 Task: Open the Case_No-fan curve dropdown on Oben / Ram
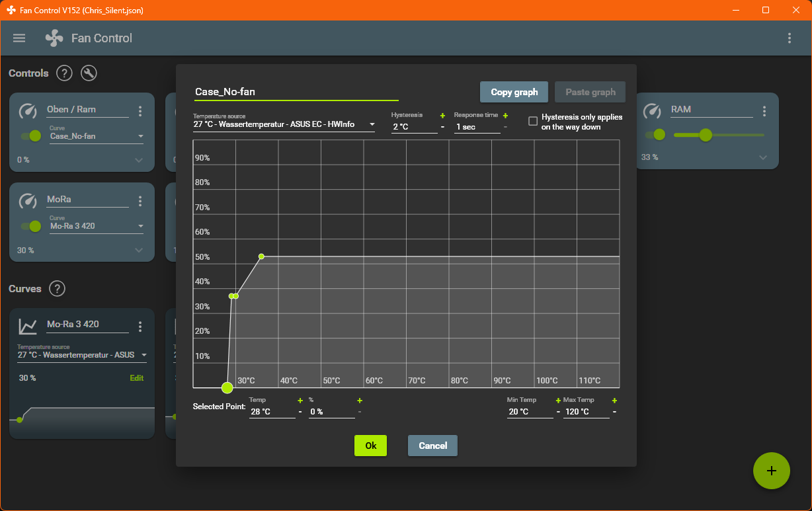(97, 136)
